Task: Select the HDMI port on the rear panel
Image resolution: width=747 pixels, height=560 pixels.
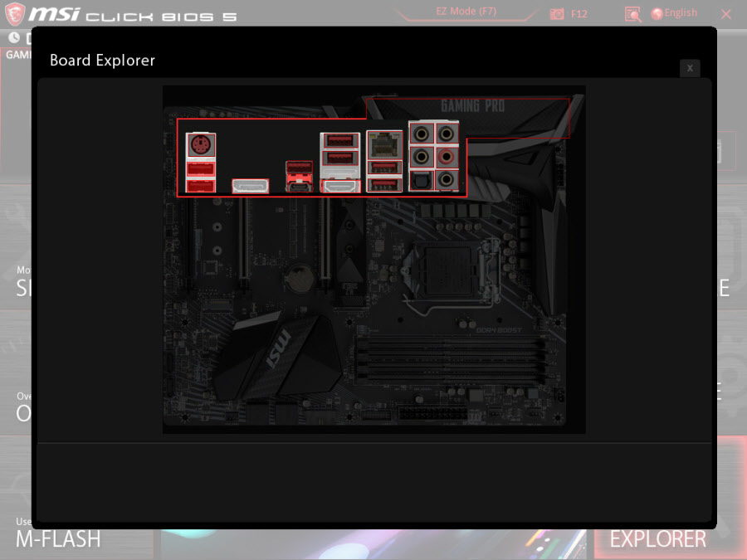Action: click(339, 187)
